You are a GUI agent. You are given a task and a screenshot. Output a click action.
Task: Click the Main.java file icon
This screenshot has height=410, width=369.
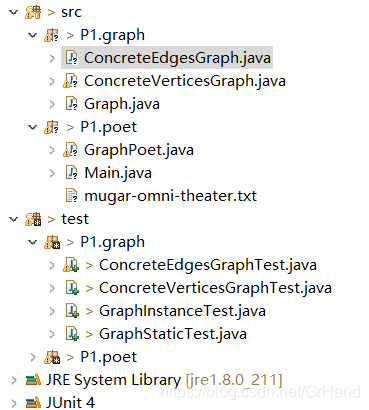point(71,173)
